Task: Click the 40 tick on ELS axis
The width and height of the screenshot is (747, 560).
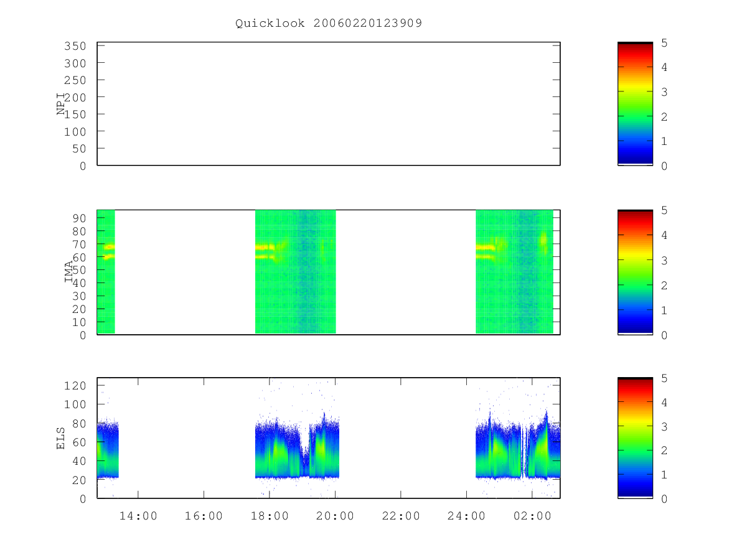Action: (x=78, y=461)
